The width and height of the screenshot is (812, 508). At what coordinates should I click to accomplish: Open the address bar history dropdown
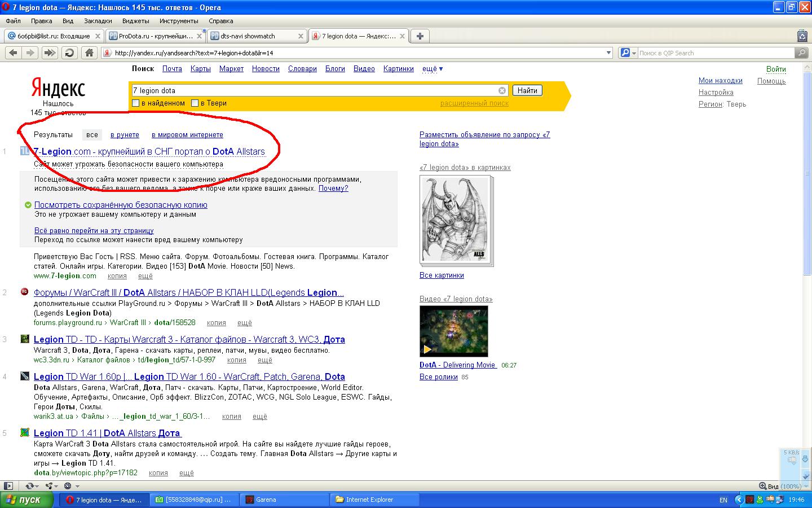click(x=608, y=53)
